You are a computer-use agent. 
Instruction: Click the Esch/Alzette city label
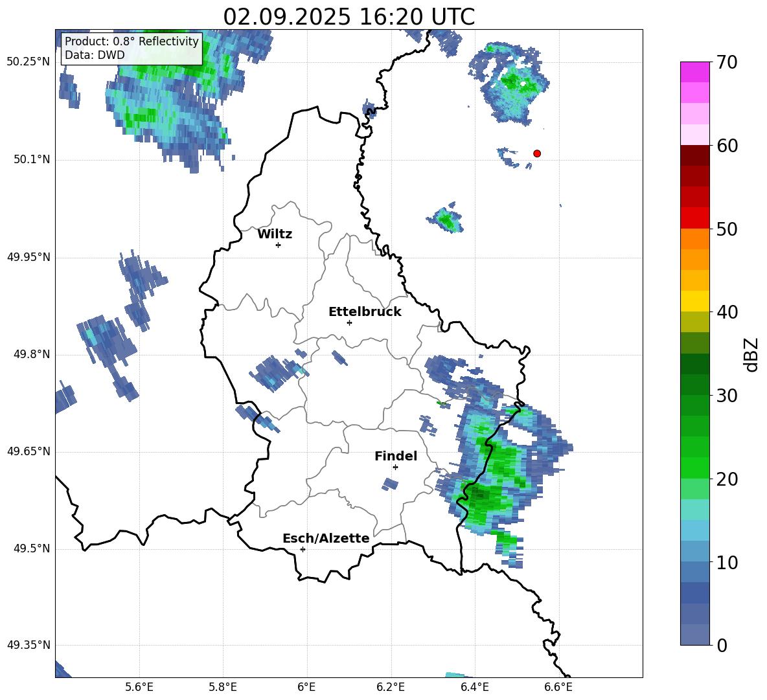(x=326, y=539)
